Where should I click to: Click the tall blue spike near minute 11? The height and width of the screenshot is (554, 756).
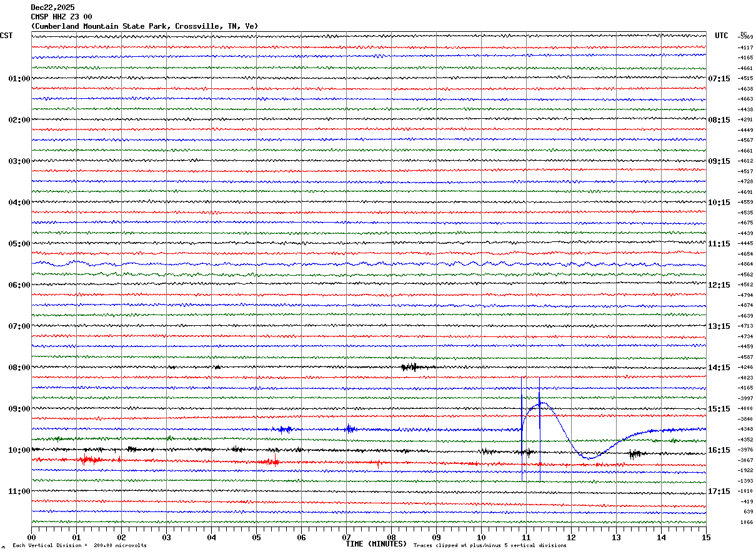[522, 429]
